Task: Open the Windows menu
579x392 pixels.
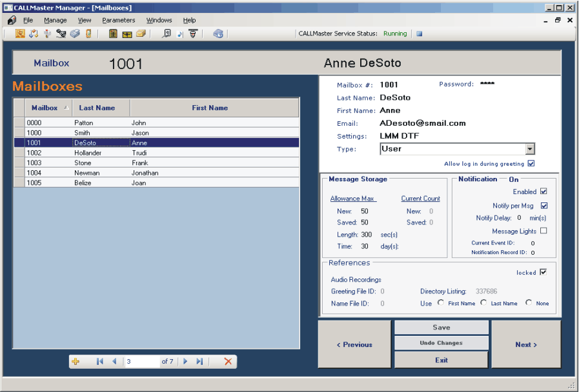Action: pos(159,20)
